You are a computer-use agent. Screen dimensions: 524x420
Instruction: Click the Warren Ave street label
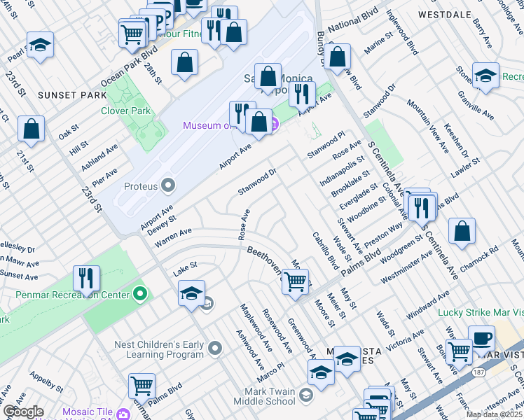click(173, 237)
